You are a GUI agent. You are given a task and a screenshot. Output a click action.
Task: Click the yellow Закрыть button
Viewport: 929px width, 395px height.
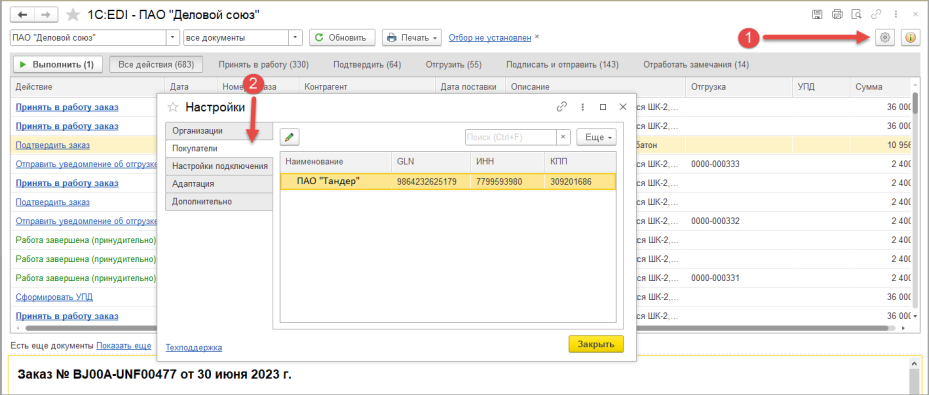coord(595,344)
